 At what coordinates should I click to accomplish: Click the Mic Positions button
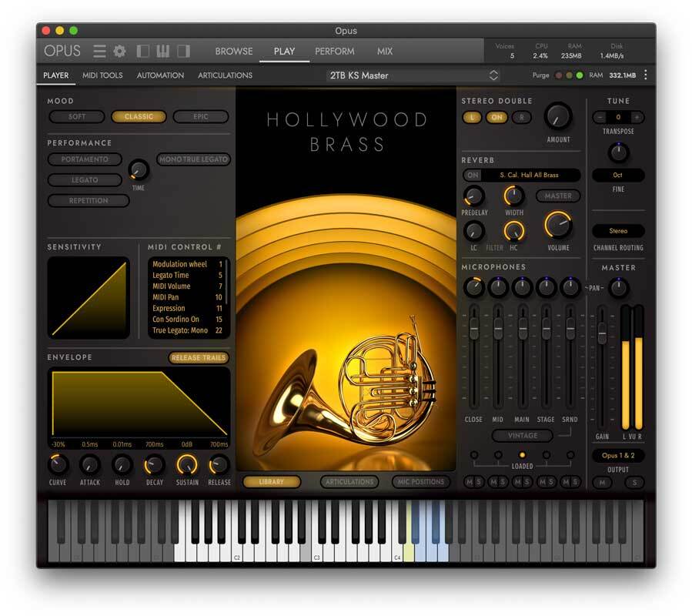click(x=420, y=482)
